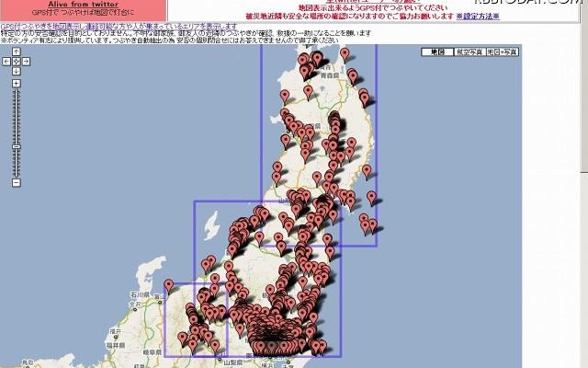Click the 金沢 city label
Viewport: 588px width, 368px height.
point(135,304)
